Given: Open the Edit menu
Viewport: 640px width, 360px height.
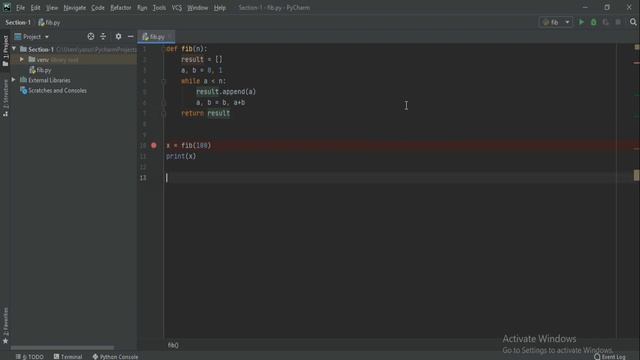Looking at the screenshot, I should 36,8.
